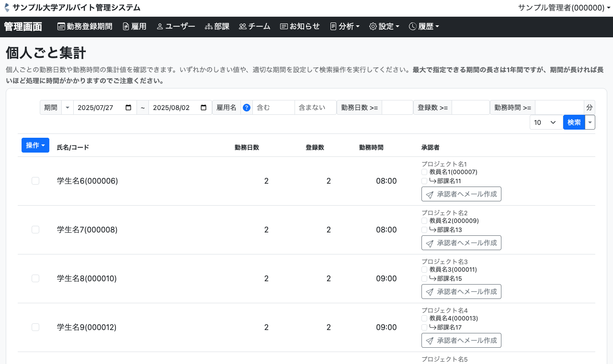Screen dimensions: 613x364
Task: Click the 勤務日数 column header
Action: tap(247, 147)
